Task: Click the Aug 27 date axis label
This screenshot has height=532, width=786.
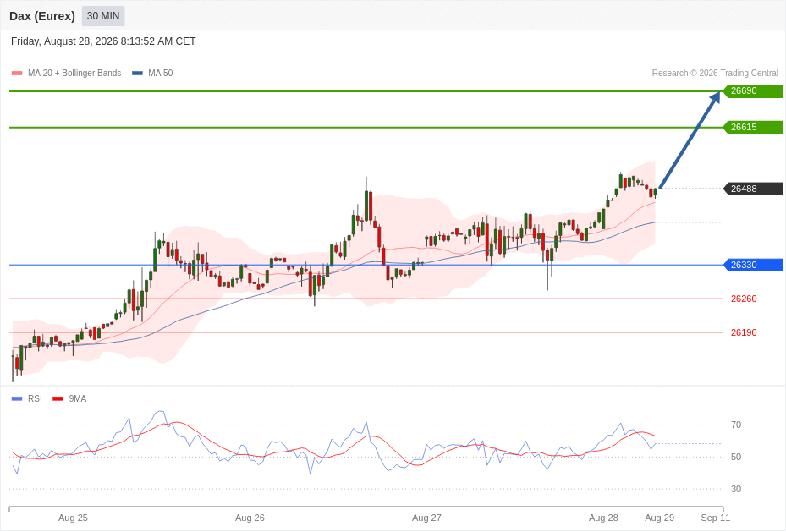Action: pyautogui.click(x=426, y=518)
